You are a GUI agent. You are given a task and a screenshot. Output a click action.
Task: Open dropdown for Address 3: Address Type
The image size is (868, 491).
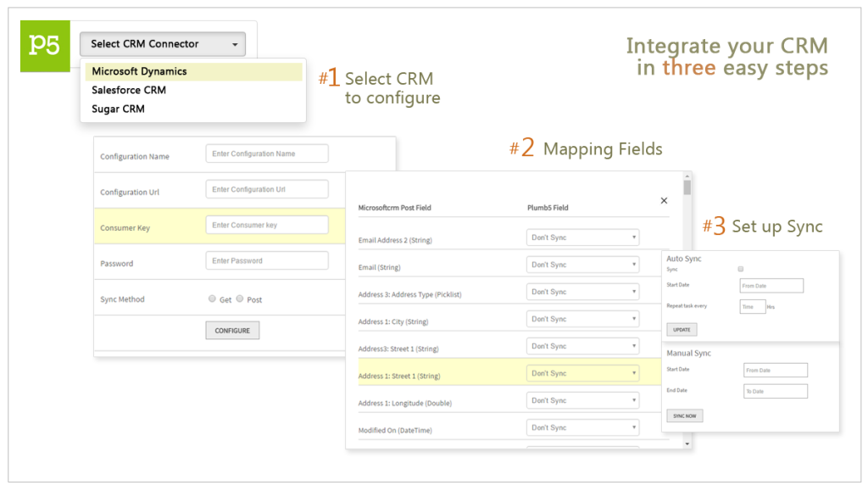[x=583, y=292]
